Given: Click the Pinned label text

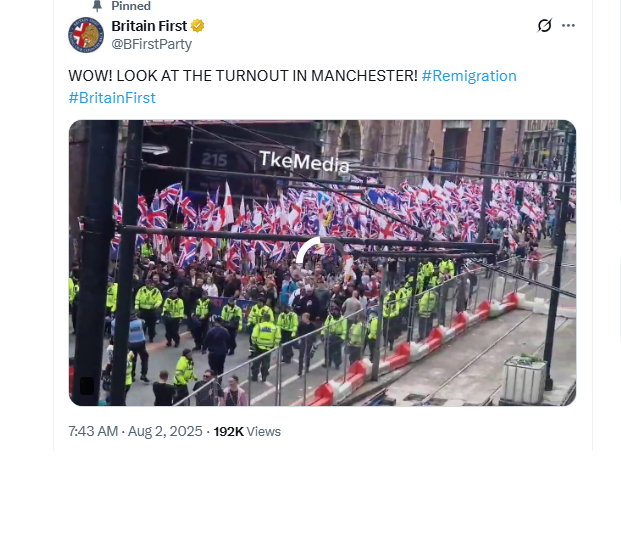Looking at the screenshot, I should [x=131, y=6].
